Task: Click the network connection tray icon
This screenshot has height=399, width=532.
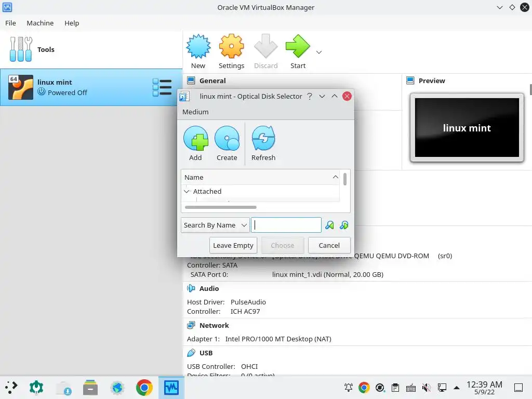Action: [x=442, y=388]
